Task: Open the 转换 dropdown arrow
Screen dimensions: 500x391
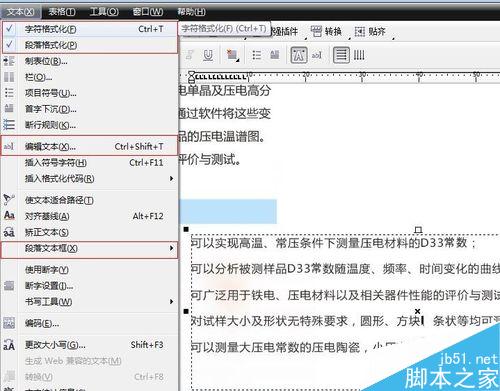Action: (x=349, y=38)
